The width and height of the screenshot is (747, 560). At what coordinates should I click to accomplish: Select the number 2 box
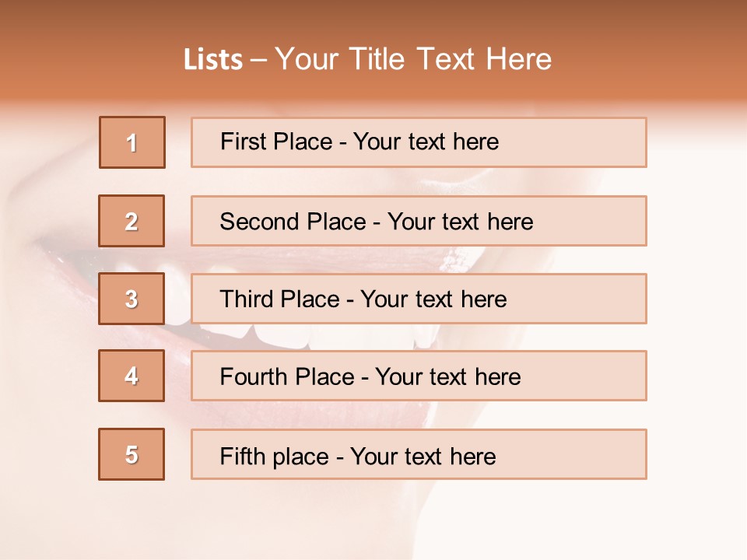click(x=132, y=221)
